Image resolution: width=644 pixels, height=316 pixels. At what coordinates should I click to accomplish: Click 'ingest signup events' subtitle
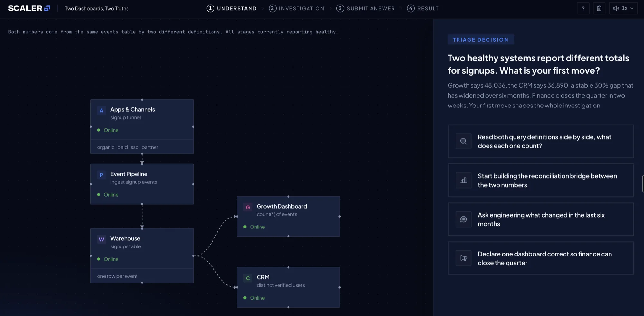point(134,182)
